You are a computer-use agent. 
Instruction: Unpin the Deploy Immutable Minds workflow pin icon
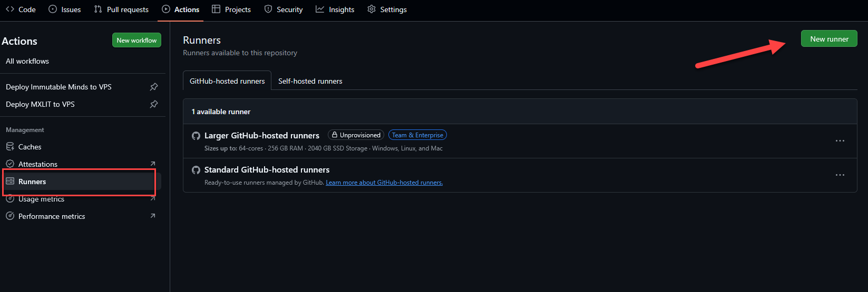(154, 87)
